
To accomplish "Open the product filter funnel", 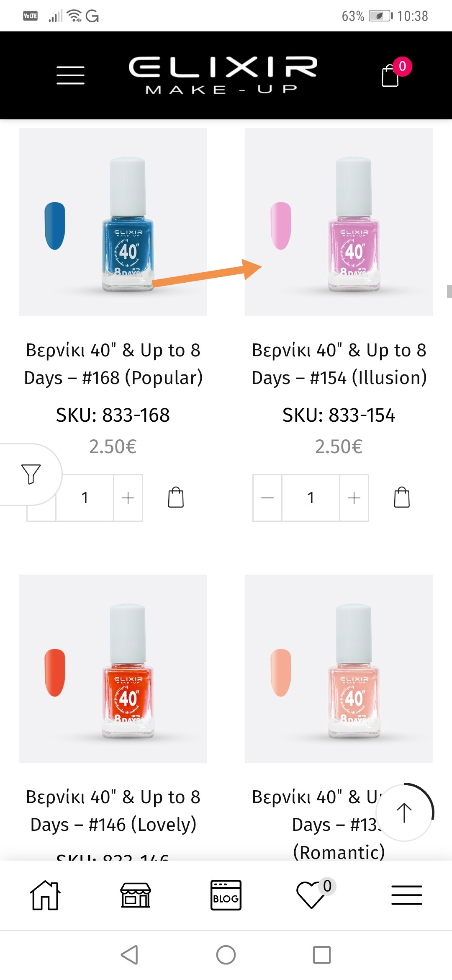I will (x=31, y=474).
